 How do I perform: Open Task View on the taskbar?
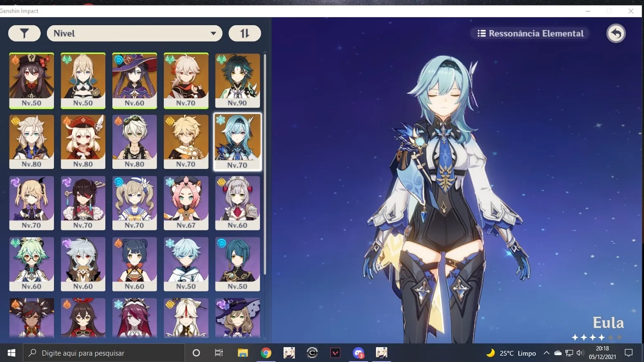[x=219, y=353]
